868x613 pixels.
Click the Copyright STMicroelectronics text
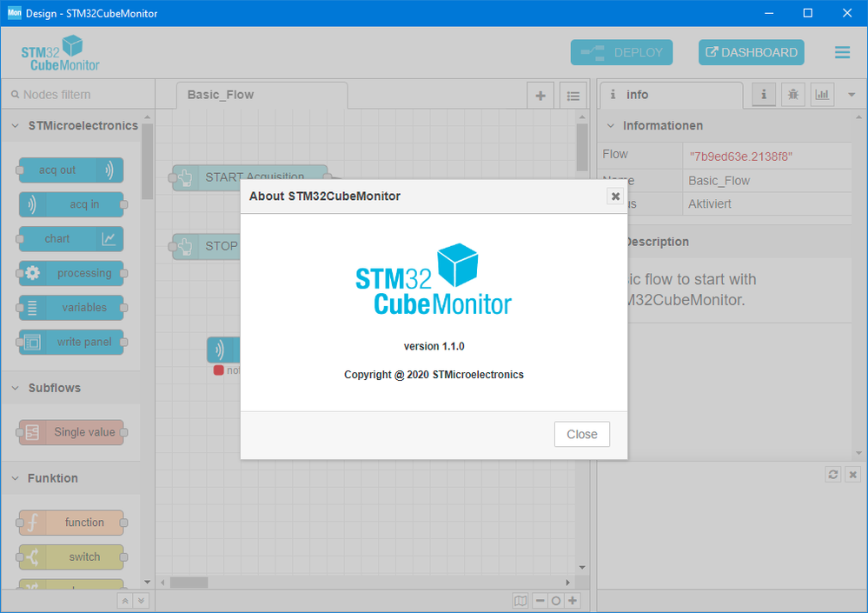[434, 375]
